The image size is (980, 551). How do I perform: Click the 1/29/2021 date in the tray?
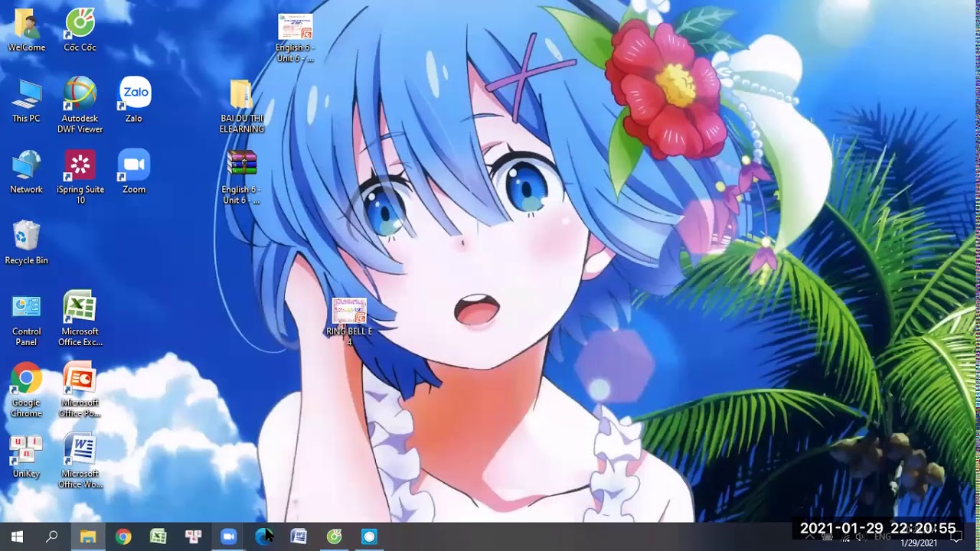pyautogui.click(x=919, y=543)
